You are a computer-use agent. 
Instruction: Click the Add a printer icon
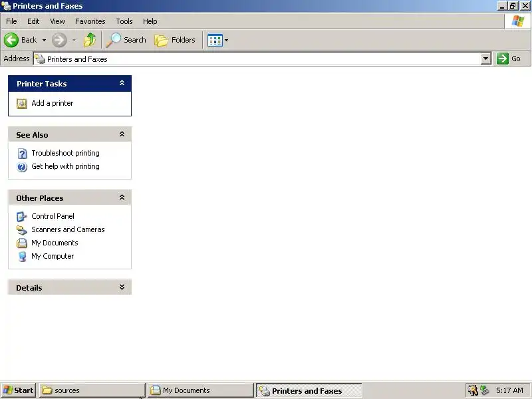click(22, 104)
